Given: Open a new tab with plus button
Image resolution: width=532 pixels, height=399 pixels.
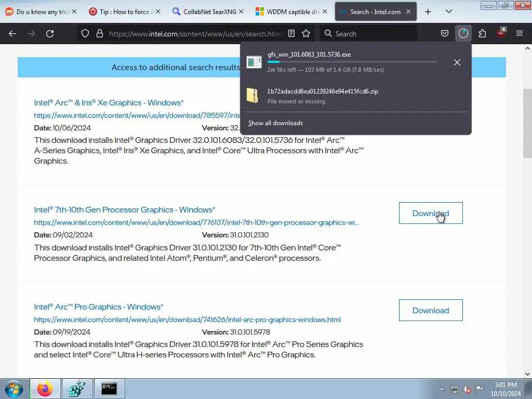Looking at the screenshot, I should click(428, 12).
